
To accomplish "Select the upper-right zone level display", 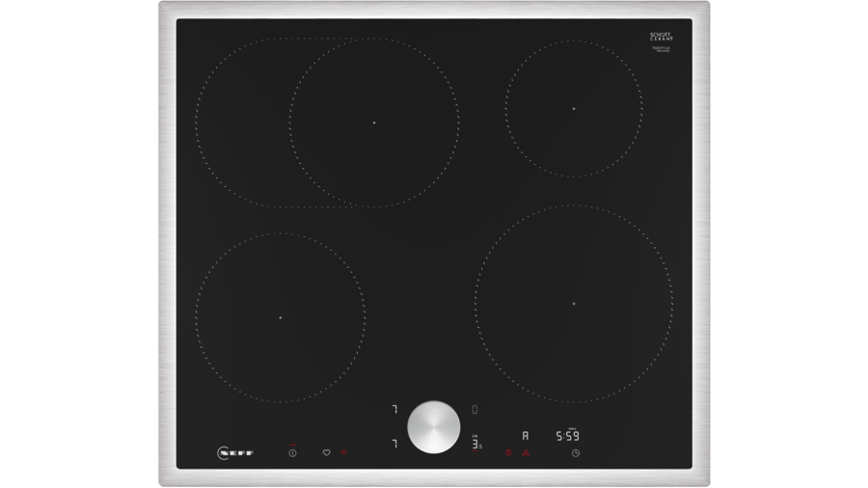I will (x=475, y=410).
